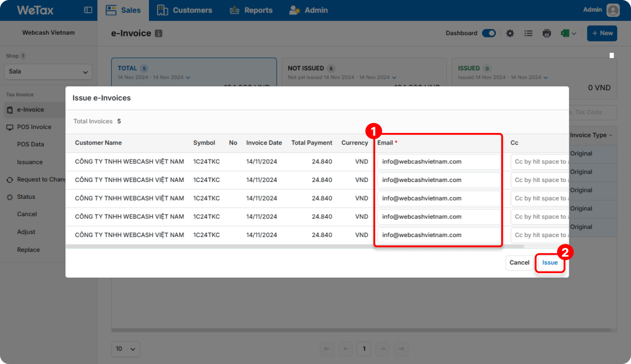The image size is (631, 364).
Task: Go to next page pagination arrow
Action: click(382, 349)
